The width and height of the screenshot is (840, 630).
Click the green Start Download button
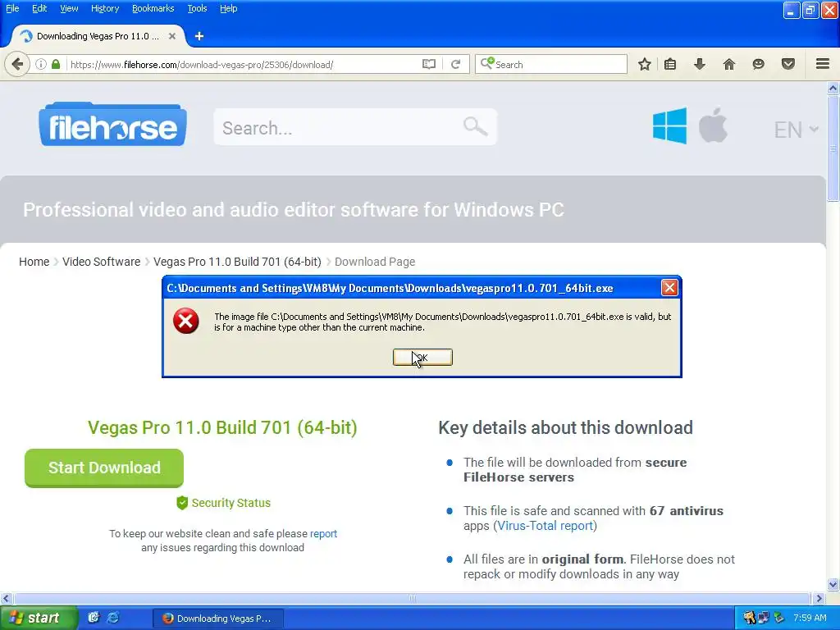pos(104,468)
